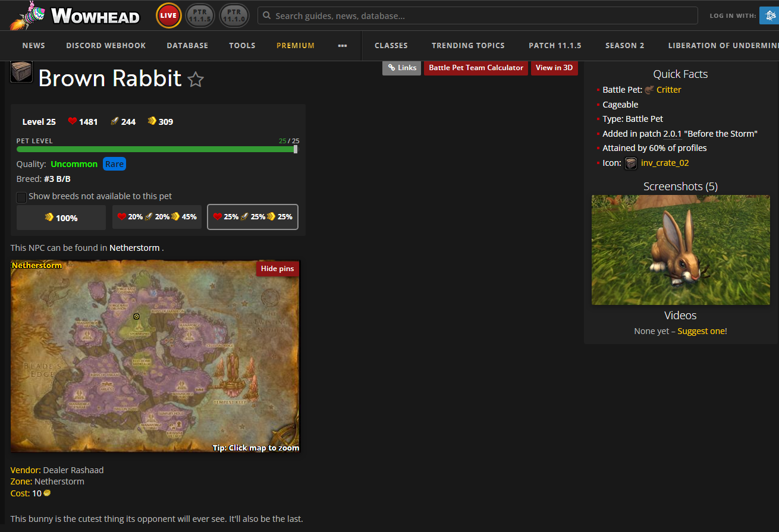Open the more menu ellipsis
Viewport: 779px width, 532px height.
[343, 46]
